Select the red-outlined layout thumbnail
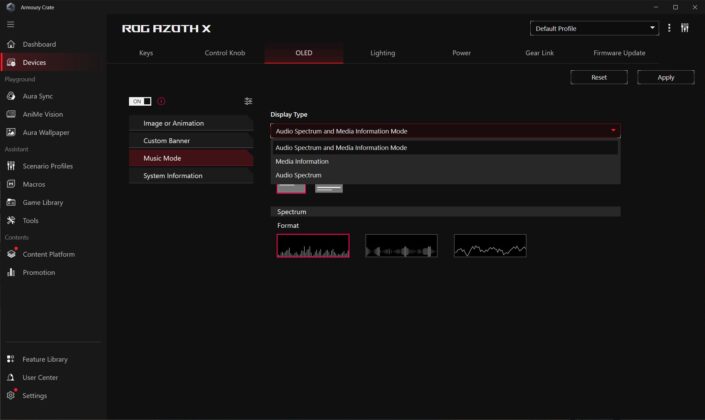This screenshot has width=705, height=420. click(x=291, y=188)
